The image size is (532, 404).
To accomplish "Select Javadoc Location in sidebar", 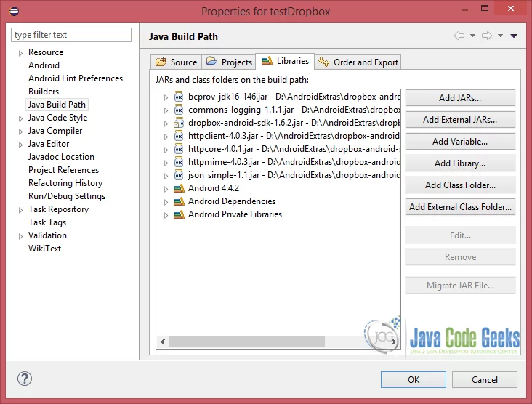I will tap(61, 157).
